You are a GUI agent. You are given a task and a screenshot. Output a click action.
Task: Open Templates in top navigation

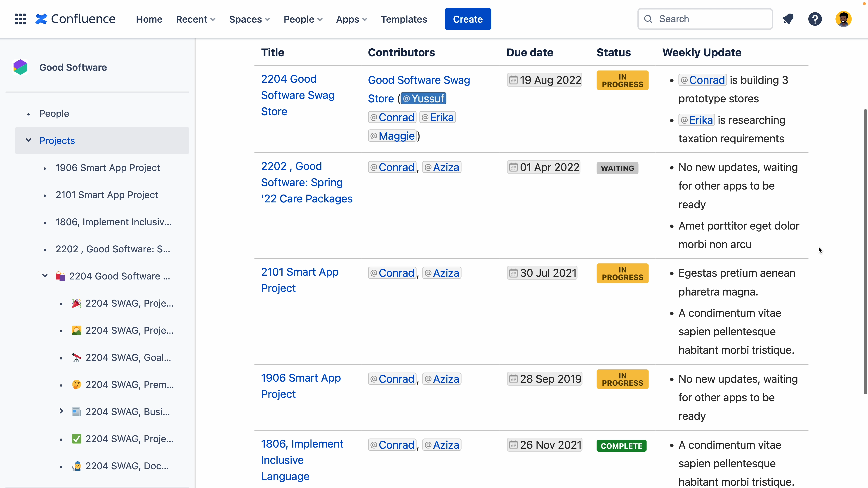tap(404, 19)
